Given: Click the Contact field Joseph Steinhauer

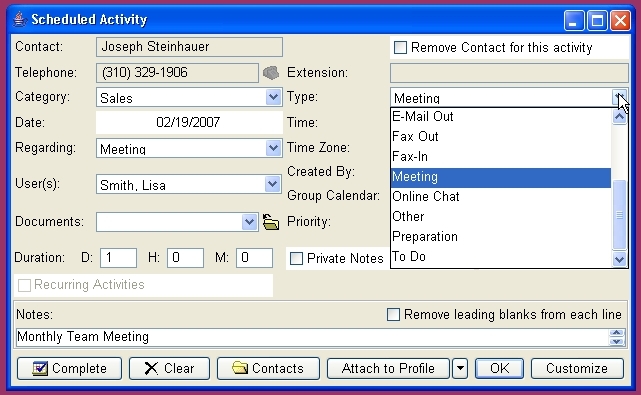Looking at the screenshot, I should pos(189,47).
